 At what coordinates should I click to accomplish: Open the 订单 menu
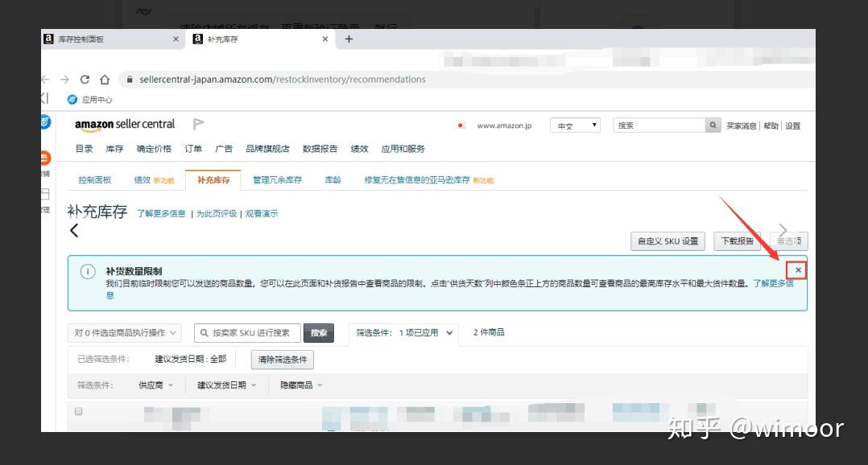(193, 149)
